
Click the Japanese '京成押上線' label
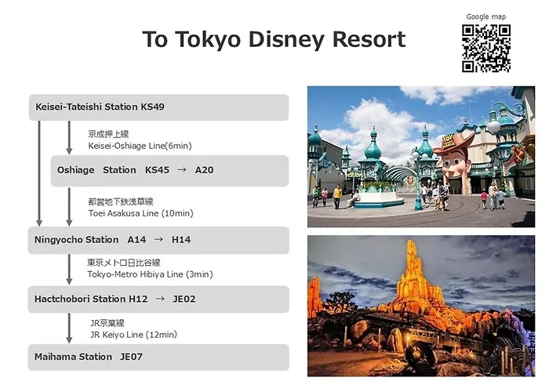click(108, 134)
